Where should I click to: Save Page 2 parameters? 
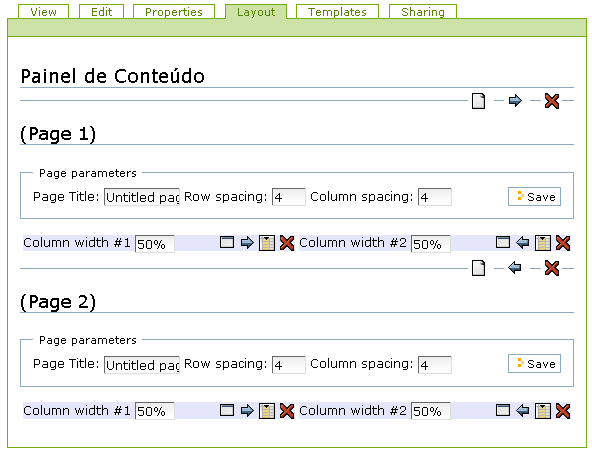[534, 364]
